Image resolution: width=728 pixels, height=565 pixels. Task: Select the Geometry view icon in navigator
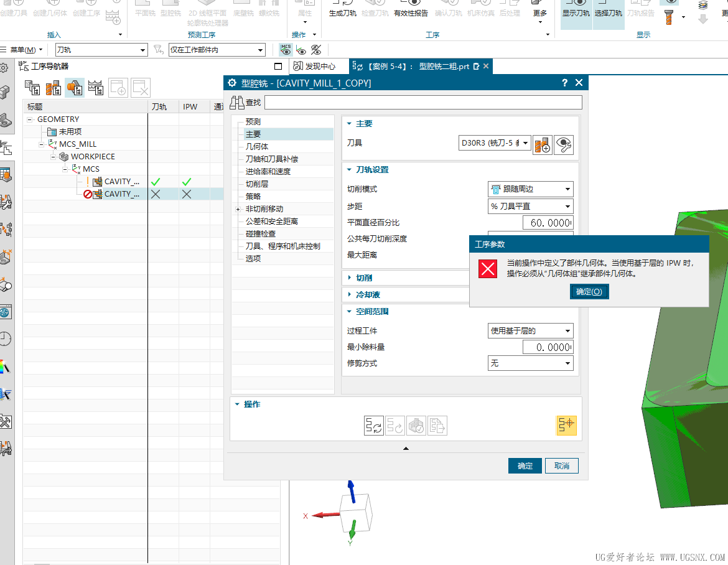click(75, 87)
